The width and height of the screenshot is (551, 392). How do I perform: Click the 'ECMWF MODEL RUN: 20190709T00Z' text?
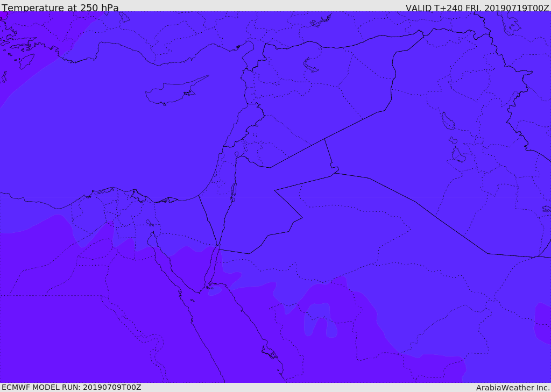pyautogui.click(x=72, y=387)
